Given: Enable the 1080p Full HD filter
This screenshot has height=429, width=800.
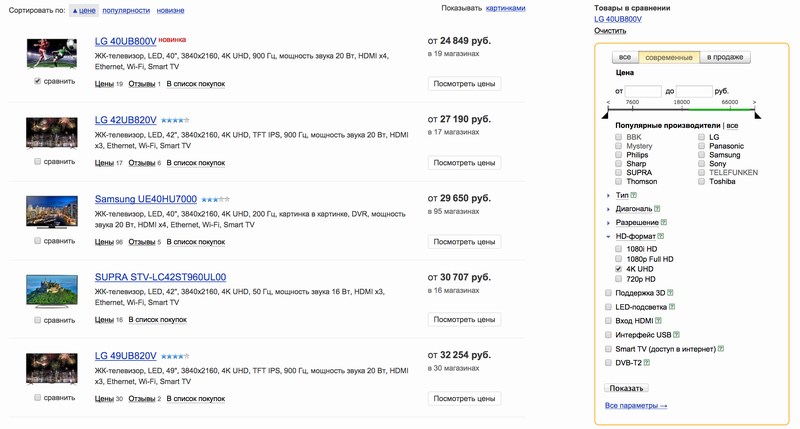Looking at the screenshot, I should pos(618,259).
